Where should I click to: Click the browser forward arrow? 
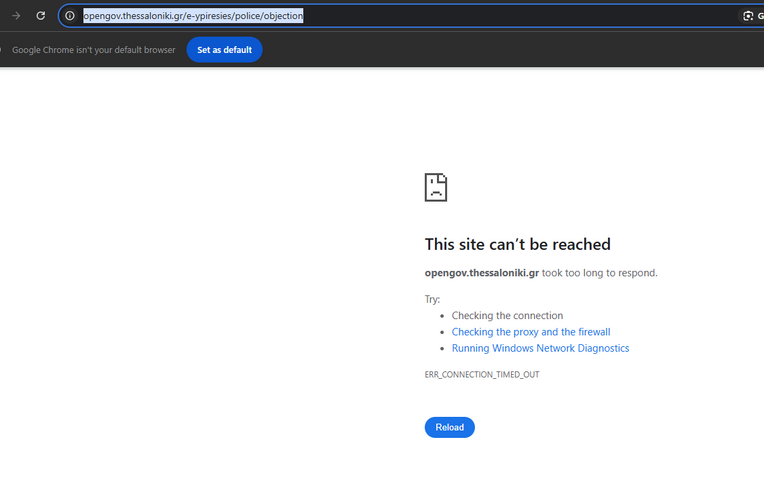16,16
